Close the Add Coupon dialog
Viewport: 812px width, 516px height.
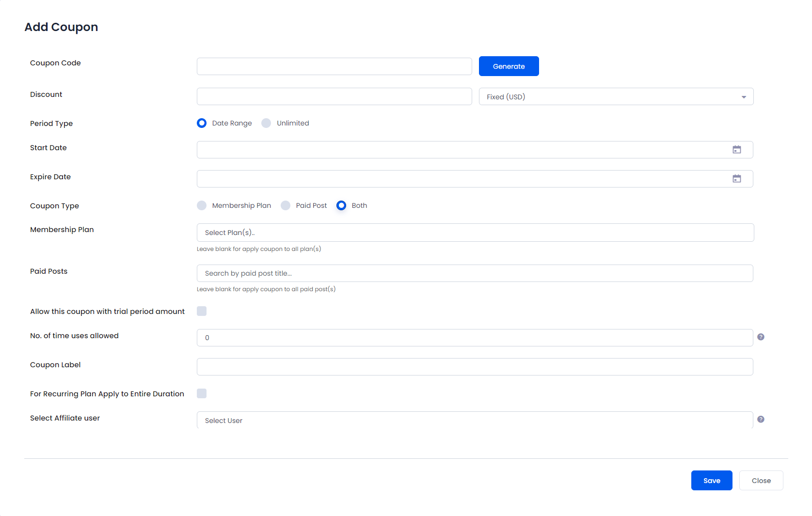coord(761,481)
